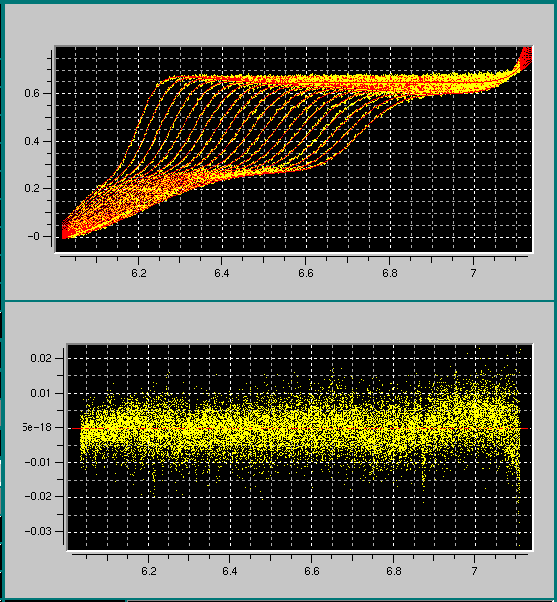Click the -0.03 y-axis label of residuals plot
Viewport: 557px width, 602px height.
(x=38, y=531)
